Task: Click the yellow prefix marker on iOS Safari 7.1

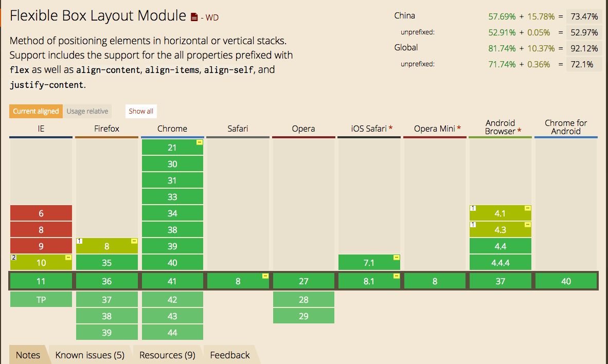Action: pyautogui.click(x=396, y=258)
